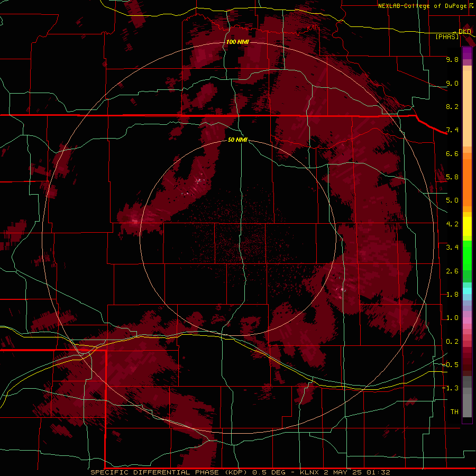Click the 4.2 value on the color scale
This screenshot has width=476, height=476.
point(452,224)
